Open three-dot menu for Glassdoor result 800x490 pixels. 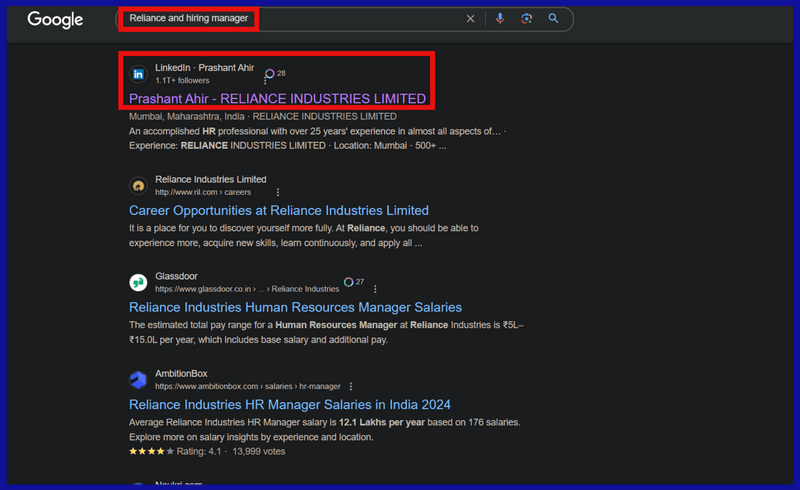coord(374,290)
